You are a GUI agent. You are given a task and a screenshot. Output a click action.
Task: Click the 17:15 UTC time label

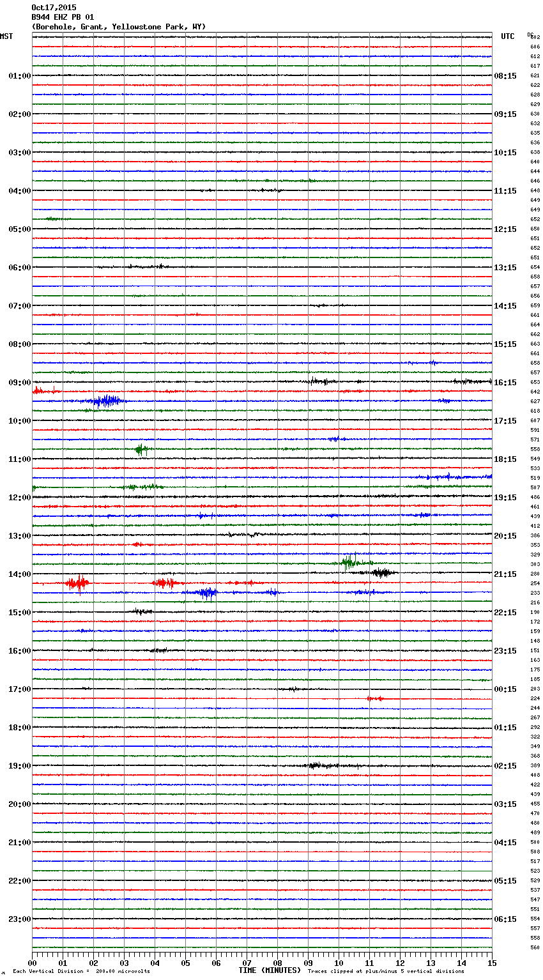coord(505,421)
